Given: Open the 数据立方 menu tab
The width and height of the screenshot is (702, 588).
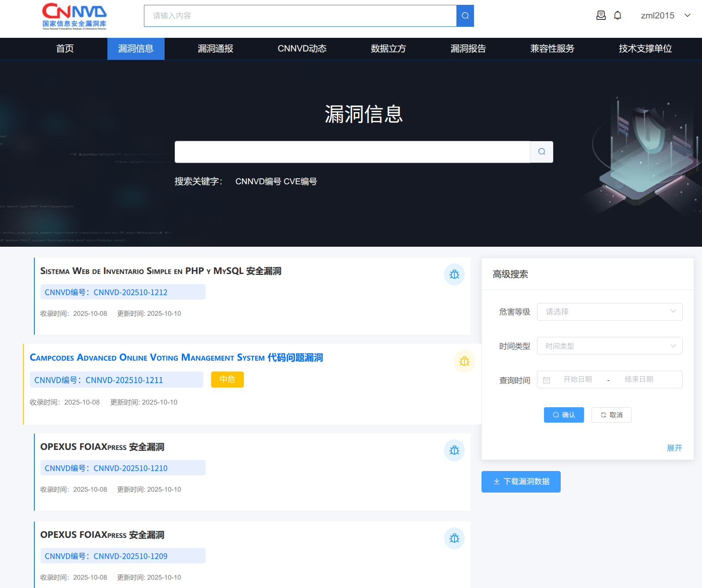Looking at the screenshot, I should 388,49.
